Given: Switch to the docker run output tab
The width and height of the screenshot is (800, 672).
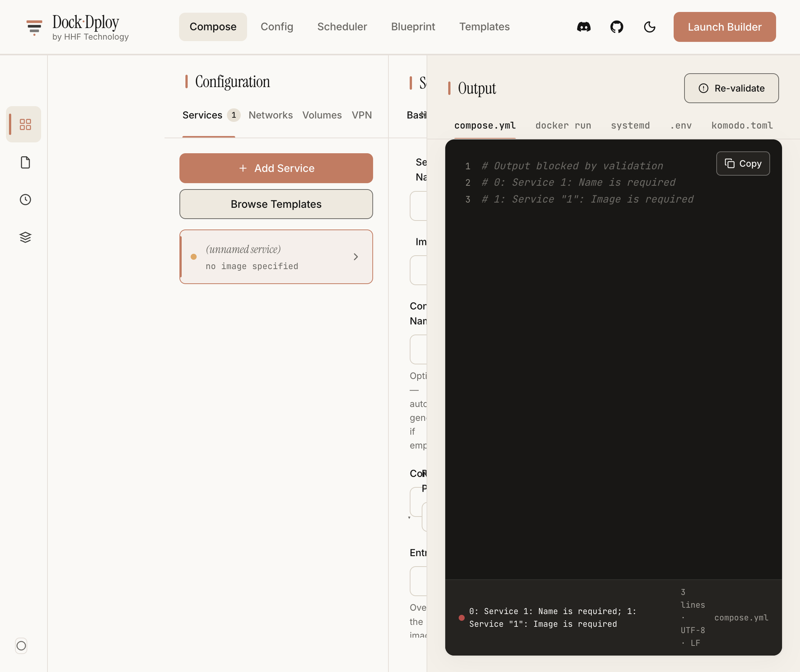Looking at the screenshot, I should point(563,125).
